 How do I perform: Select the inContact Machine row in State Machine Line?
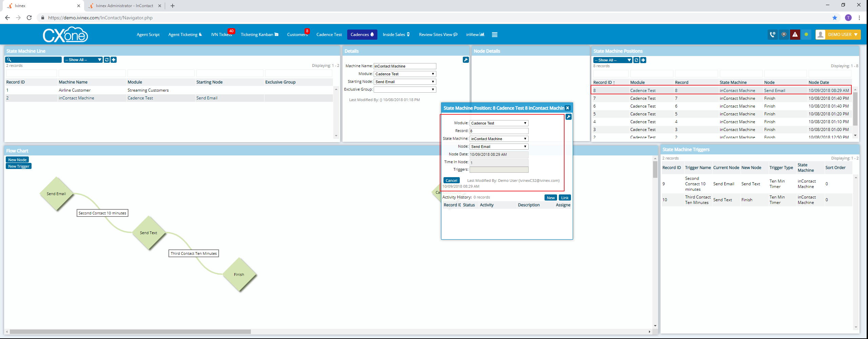click(x=169, y=98)
